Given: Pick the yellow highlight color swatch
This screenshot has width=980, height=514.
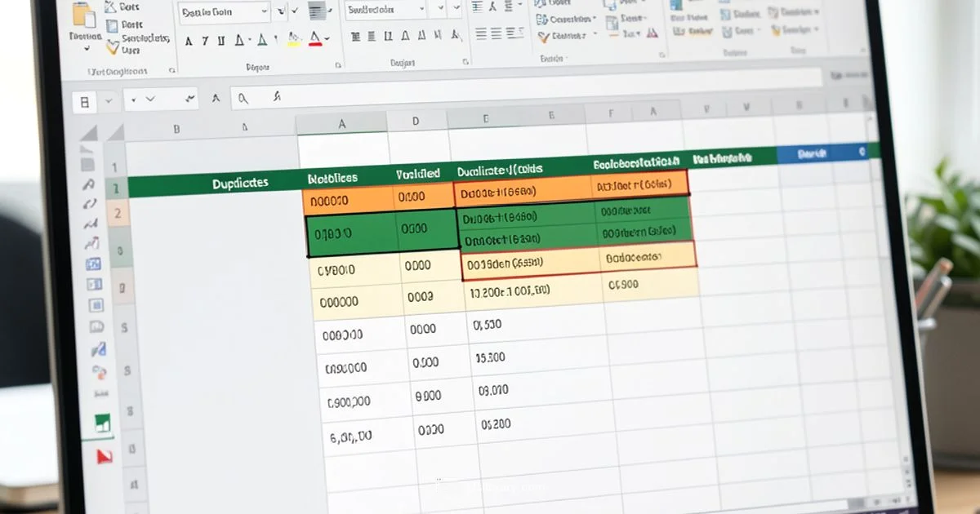Looking at the screenshot, I should [x=294, y=43].
